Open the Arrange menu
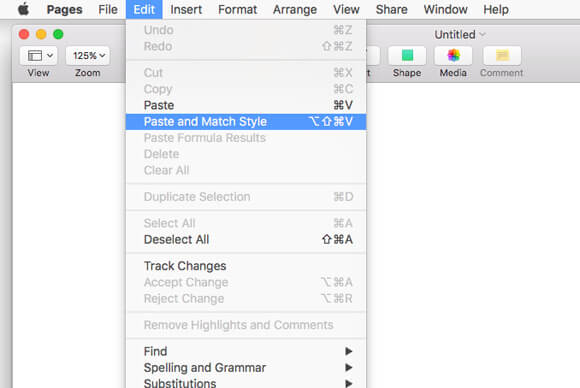Viewport: 580px width, 388px height. 295,9
